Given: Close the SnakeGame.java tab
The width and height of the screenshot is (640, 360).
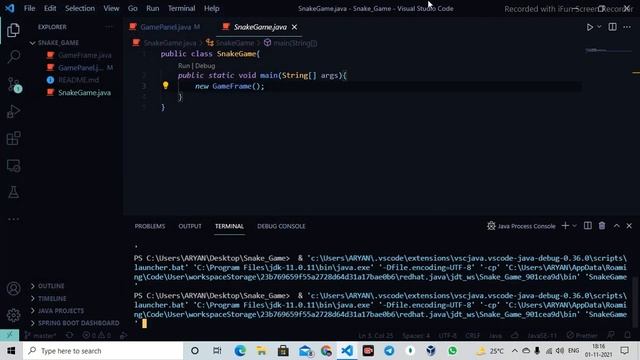Looking at the screenshot, I should click(x=294, y=27).
